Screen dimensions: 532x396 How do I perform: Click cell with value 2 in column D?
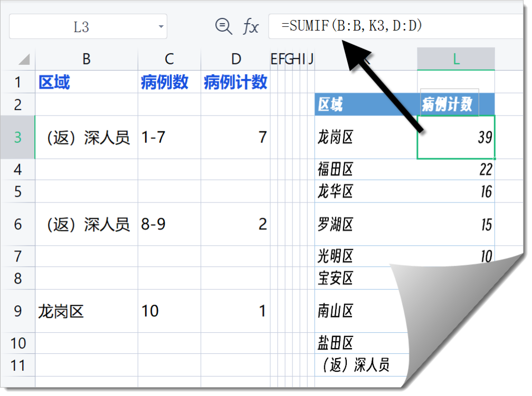tap(235, 224)
